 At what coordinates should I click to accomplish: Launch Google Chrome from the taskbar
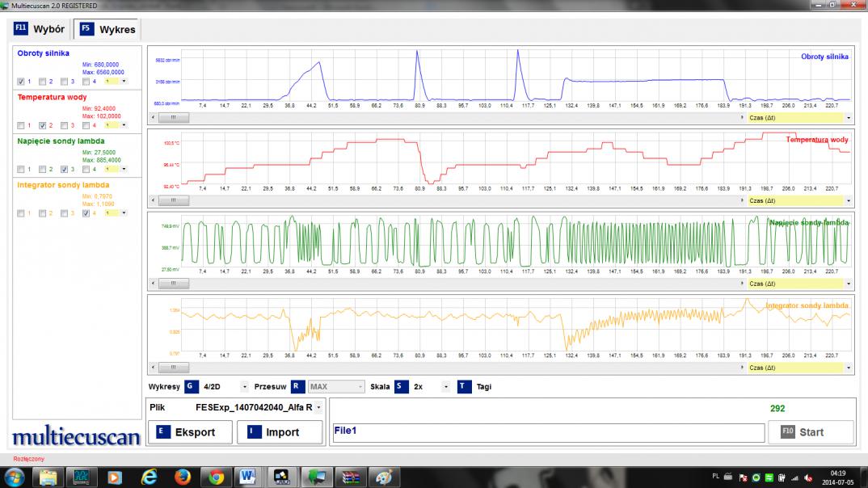coord(216,477)
